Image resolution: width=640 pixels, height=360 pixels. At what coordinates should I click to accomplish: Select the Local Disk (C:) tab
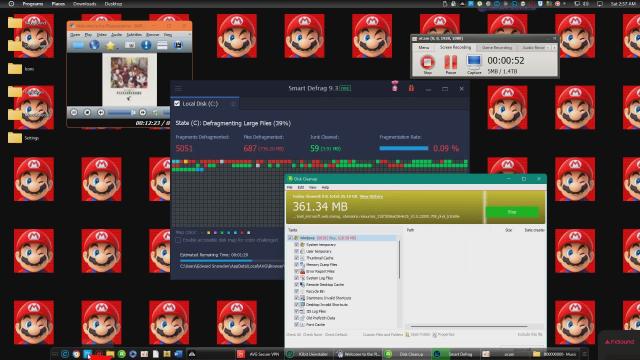coord(205,104)
